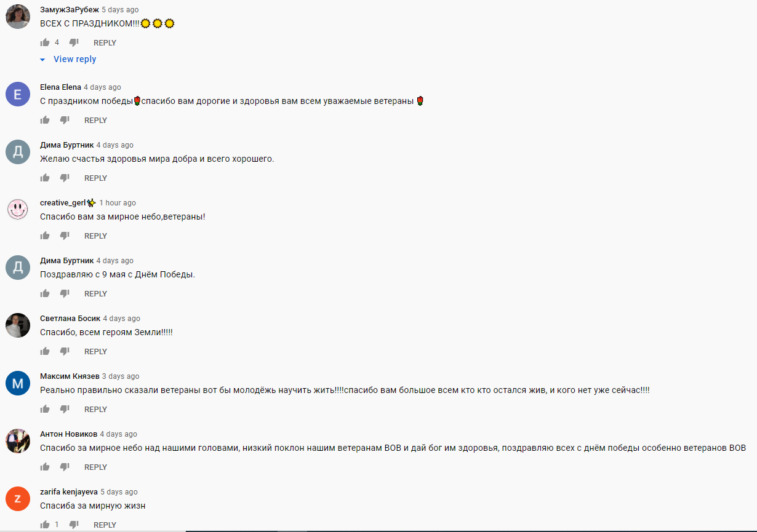Like Антон Новиков's comment

(45, 467)
